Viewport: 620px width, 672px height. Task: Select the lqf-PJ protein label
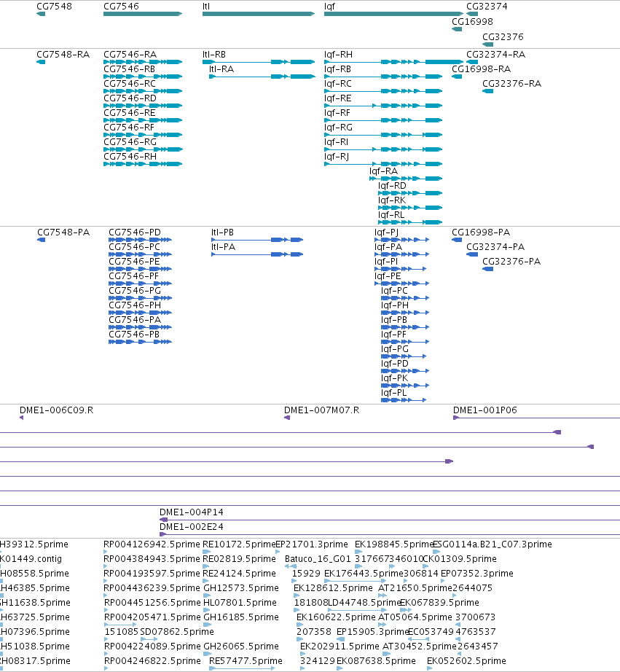[x=386, y=233]
